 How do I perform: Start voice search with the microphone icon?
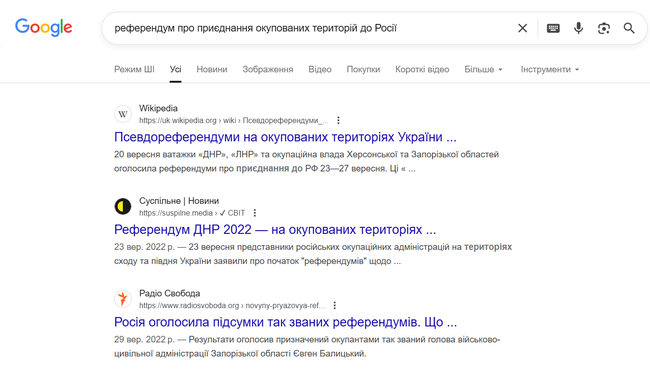(x=578, y=28)
